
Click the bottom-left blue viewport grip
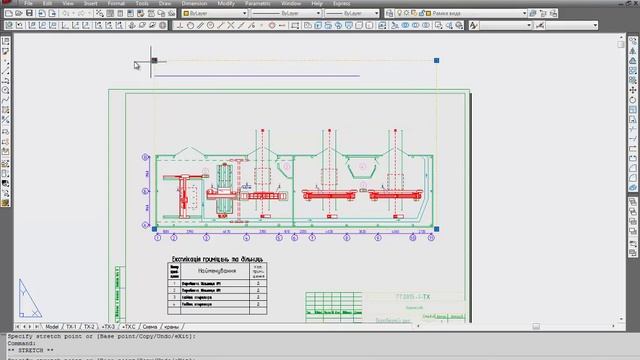click(x=154, y=229)
